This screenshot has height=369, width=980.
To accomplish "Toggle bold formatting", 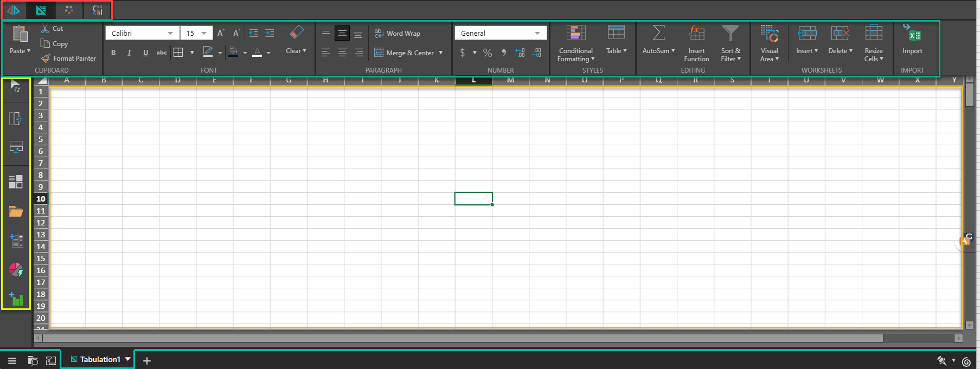I will point(113,53).
